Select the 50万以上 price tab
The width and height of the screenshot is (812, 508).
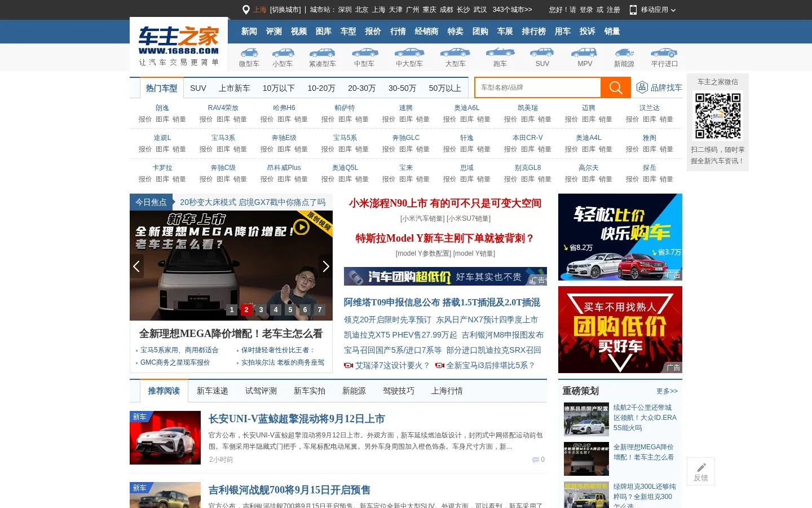pos(445,88)
